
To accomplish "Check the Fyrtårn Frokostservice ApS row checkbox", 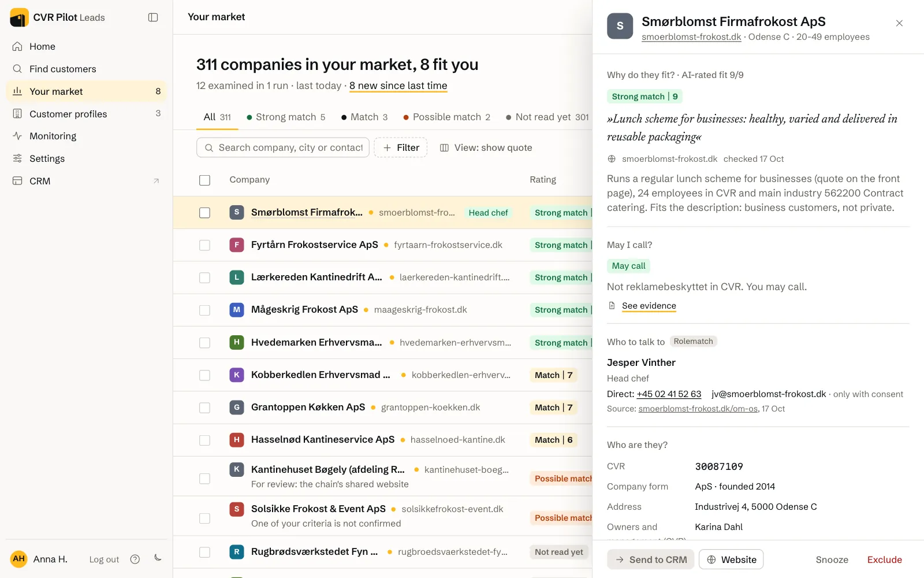I will tap(204, 245).
